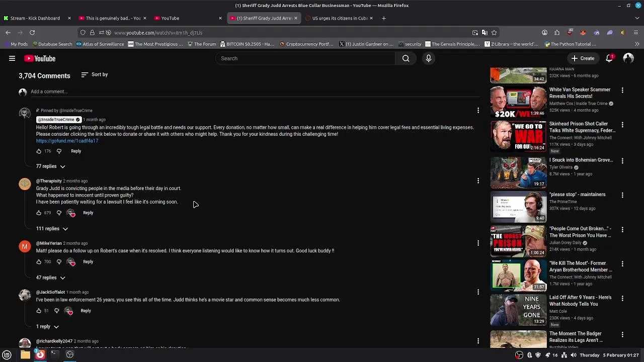Open Atlas of Surveillance bookmark
644x362 pixels.
[100, 44]
